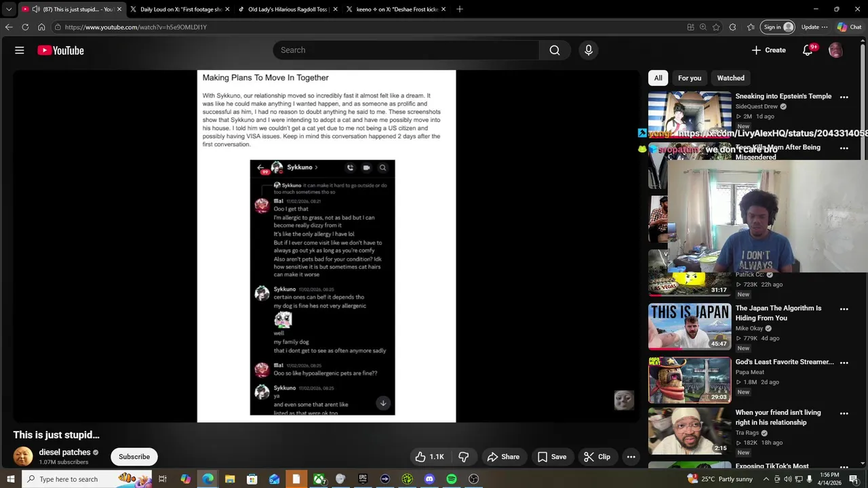The image size is (868, 488).
Task: Switch to the keeno on X tab
Action: pos(396,9)
